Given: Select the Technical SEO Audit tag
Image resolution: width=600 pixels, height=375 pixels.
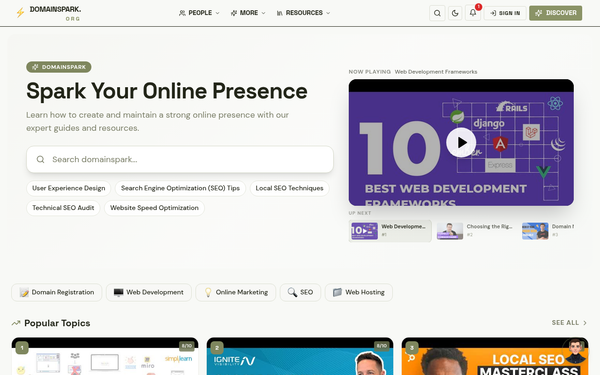Looking at the screenshot, I should click(x=63, y=208).
